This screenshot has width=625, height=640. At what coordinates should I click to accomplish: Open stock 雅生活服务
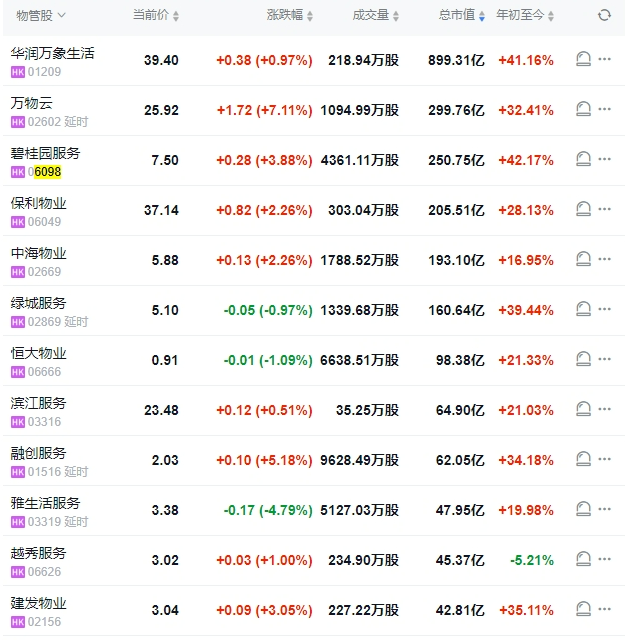(x=45, y=503)
